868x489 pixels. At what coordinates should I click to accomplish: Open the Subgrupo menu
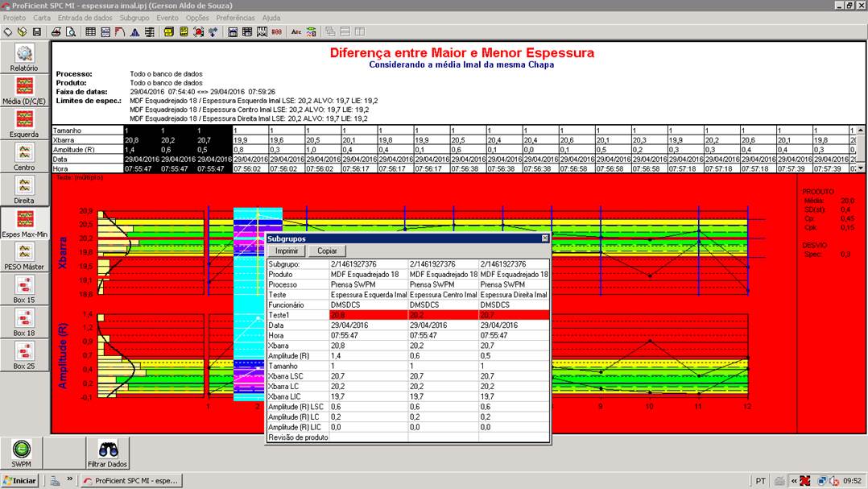point(134,18)
